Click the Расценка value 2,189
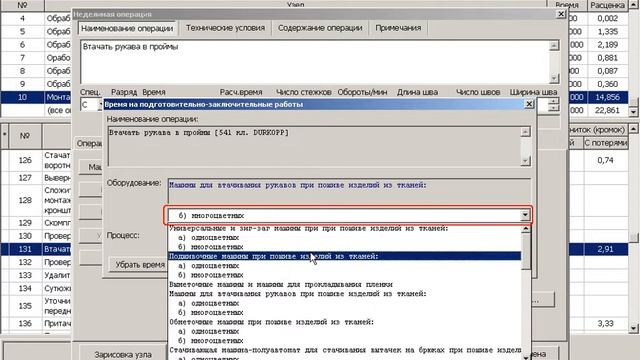This screenshot has height=360, width=640. point(607,44)
